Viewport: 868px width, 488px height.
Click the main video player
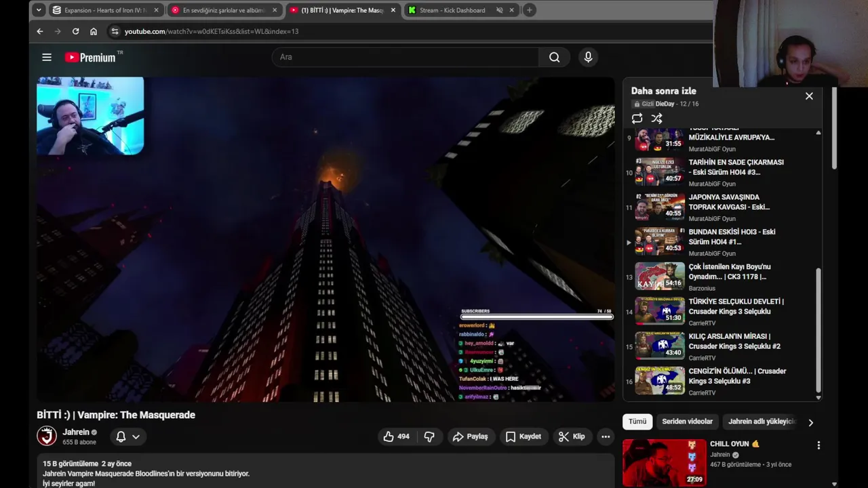[325, 239]
